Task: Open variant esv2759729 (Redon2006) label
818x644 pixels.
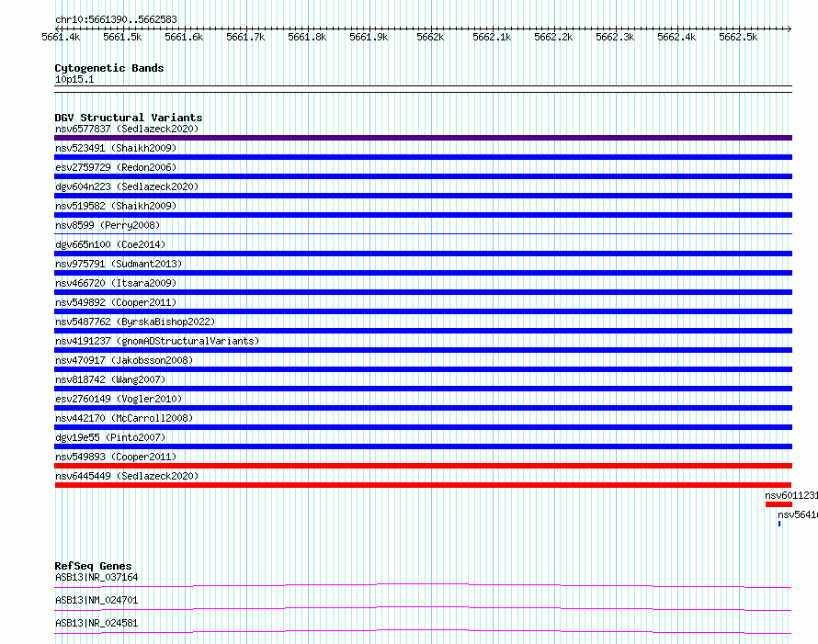Action: click(116, 167)
